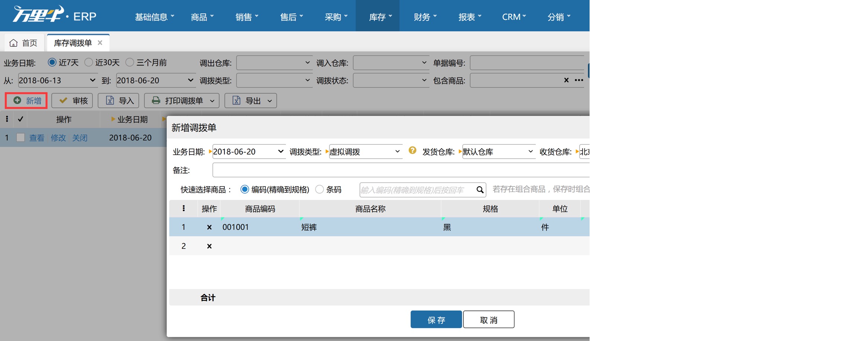
Task: Select the 三个月前 radio button
Action: click(x=130, y=63)
